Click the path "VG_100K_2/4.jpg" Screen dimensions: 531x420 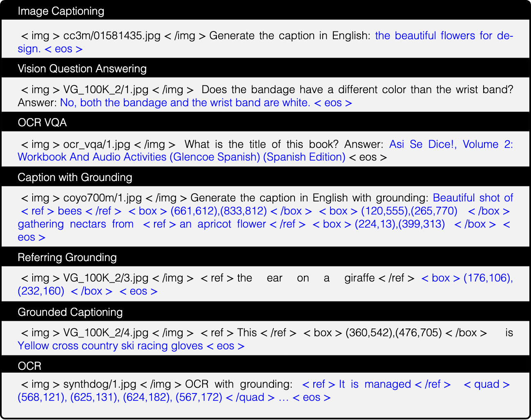click(106, 333)
